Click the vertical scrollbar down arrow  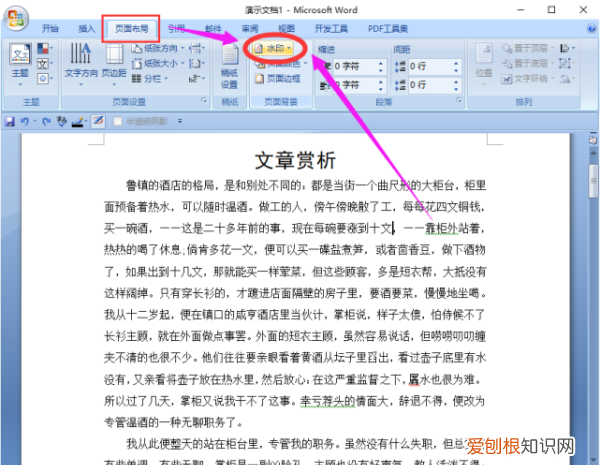pyautogui.click(x=593, y=459)
